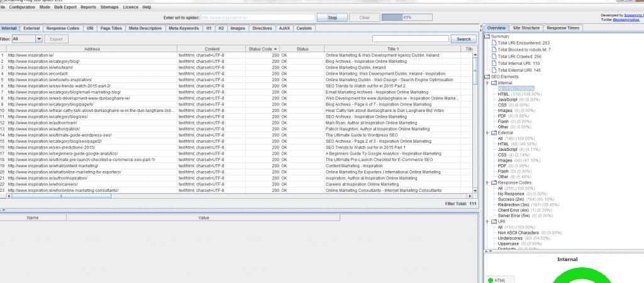Switch to the Images tab
This screenshot has height=283, width=644.
[x=238, y=28]
